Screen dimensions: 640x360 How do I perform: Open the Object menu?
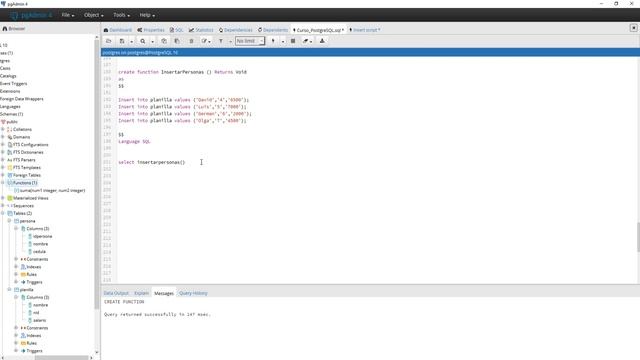93,15
